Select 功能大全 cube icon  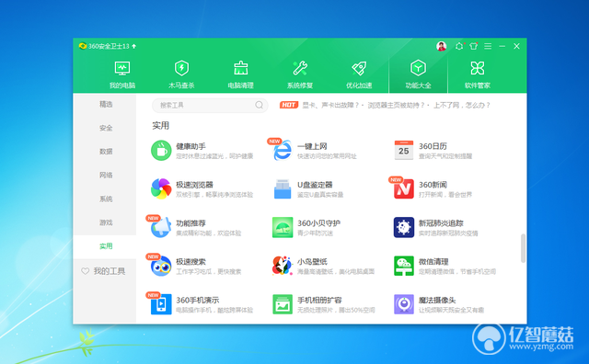coord(418,68)
